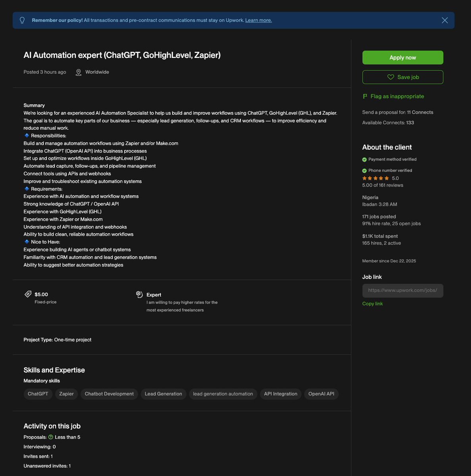The image size is (471, 476).
Task: Save this job with Save job button
Action: [x=403, y=77]
